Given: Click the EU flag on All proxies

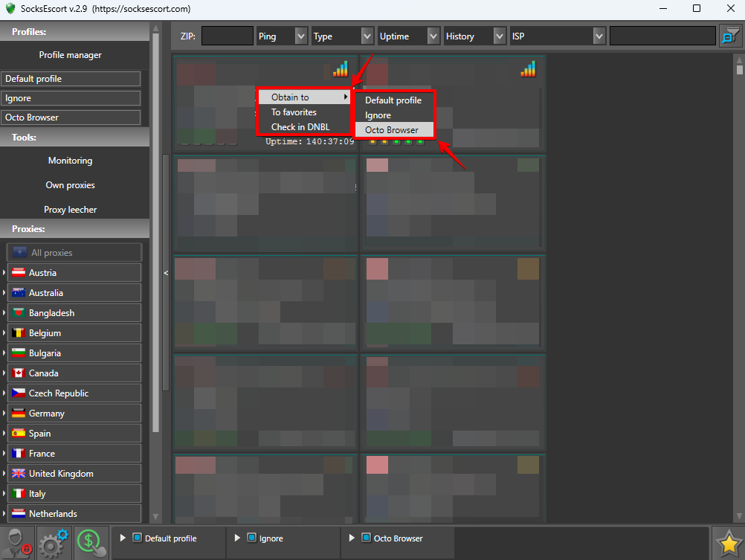Looking at the screenshot, I should (x=20, y=252).
